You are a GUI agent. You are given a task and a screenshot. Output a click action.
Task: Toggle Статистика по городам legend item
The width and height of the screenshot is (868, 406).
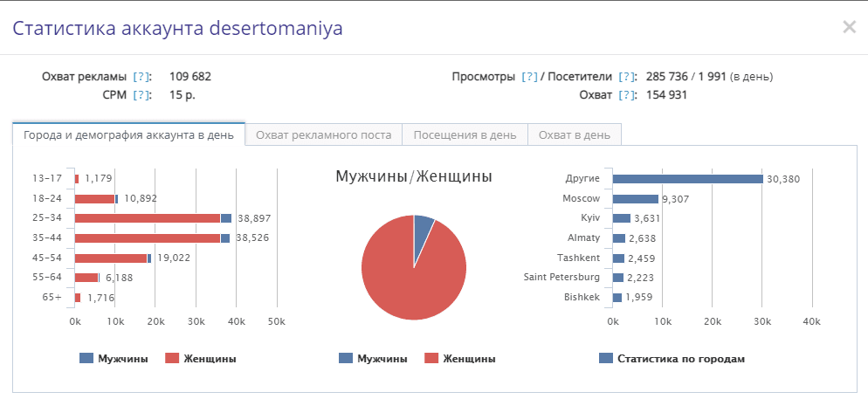(x=672, y=359)
